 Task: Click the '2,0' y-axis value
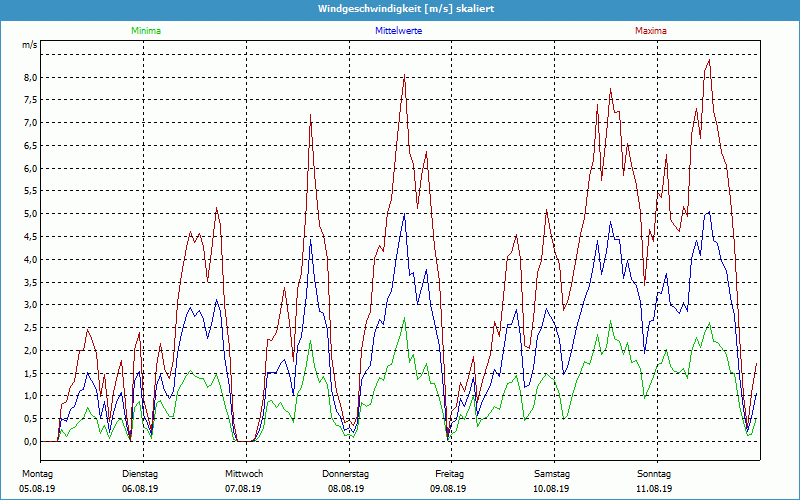click(x=31, y=351)
